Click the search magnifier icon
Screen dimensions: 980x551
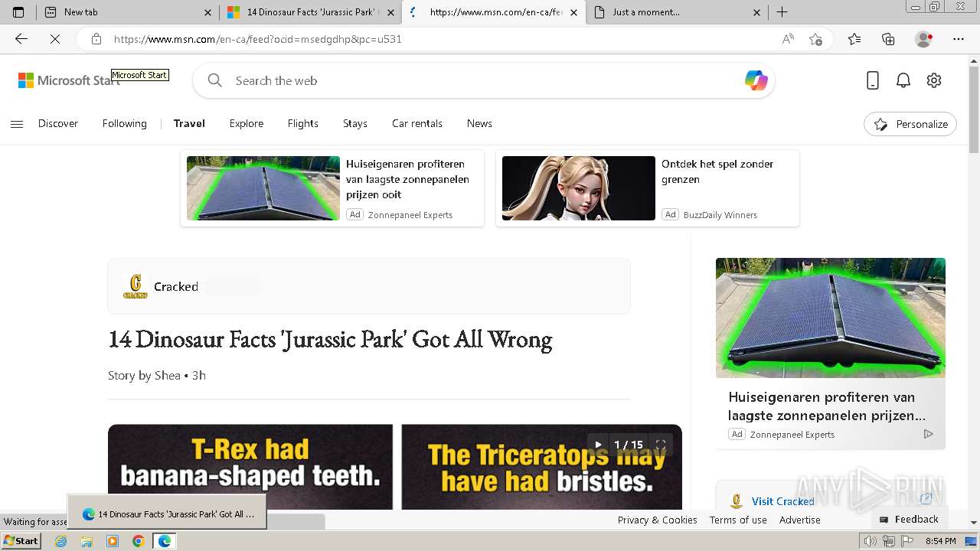[215, 80]
